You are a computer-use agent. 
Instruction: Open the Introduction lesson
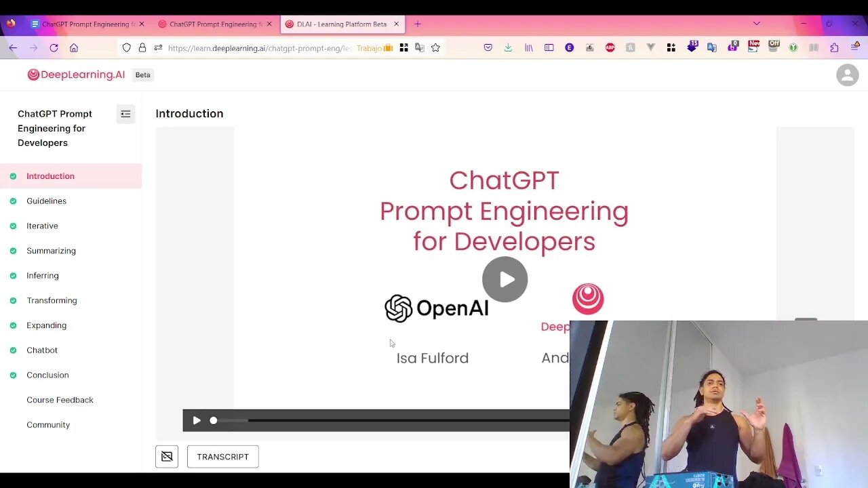71,176
